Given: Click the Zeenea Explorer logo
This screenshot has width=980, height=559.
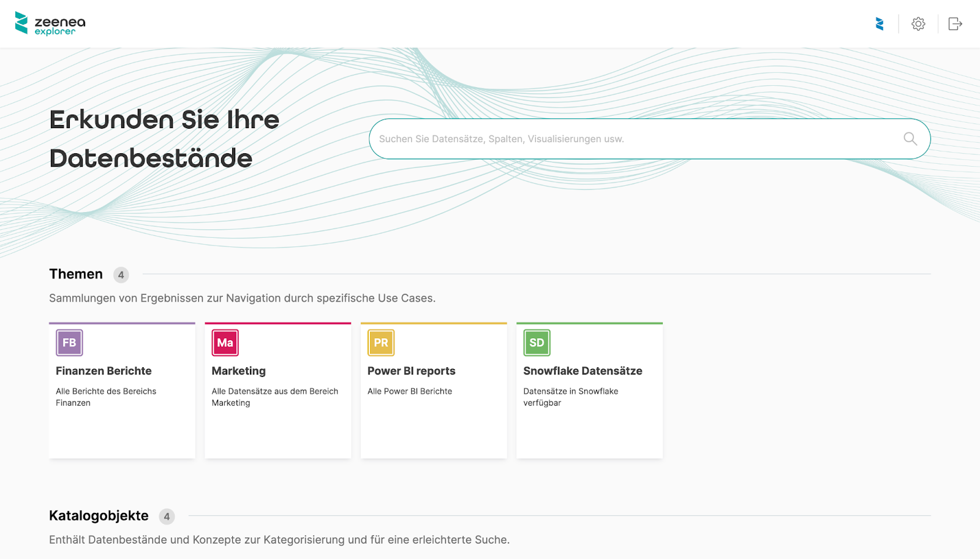Looking at the screenshot, I should (50, 24).
